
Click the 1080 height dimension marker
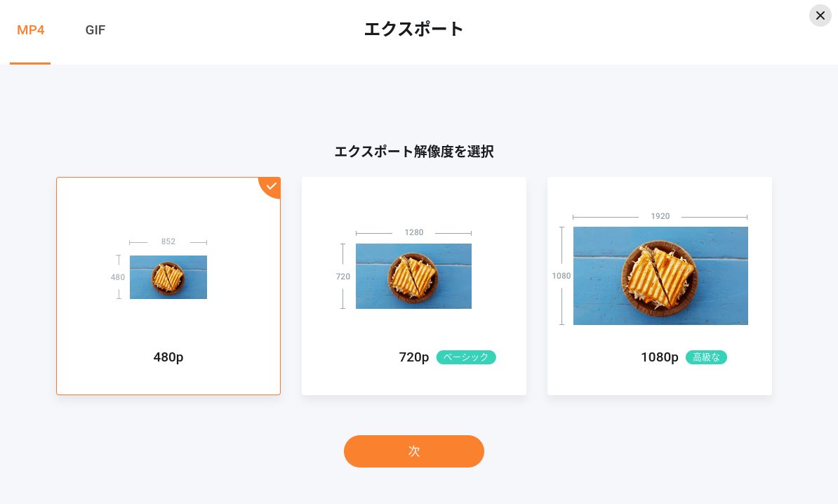tap(561, 276)
